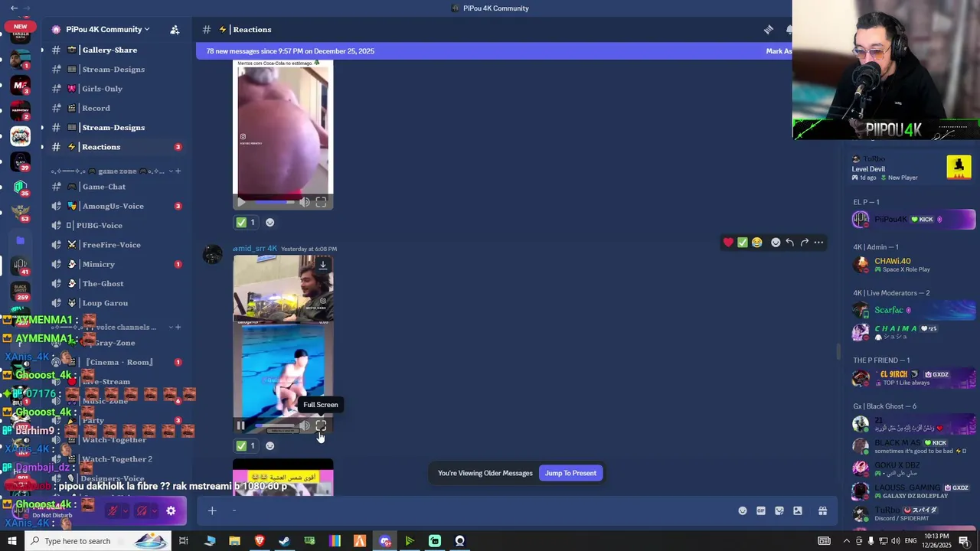Viewport: 980px width, 551px height.
Task: Join the AmongUs-Voice channel
Action: click(x=113, y=206)
